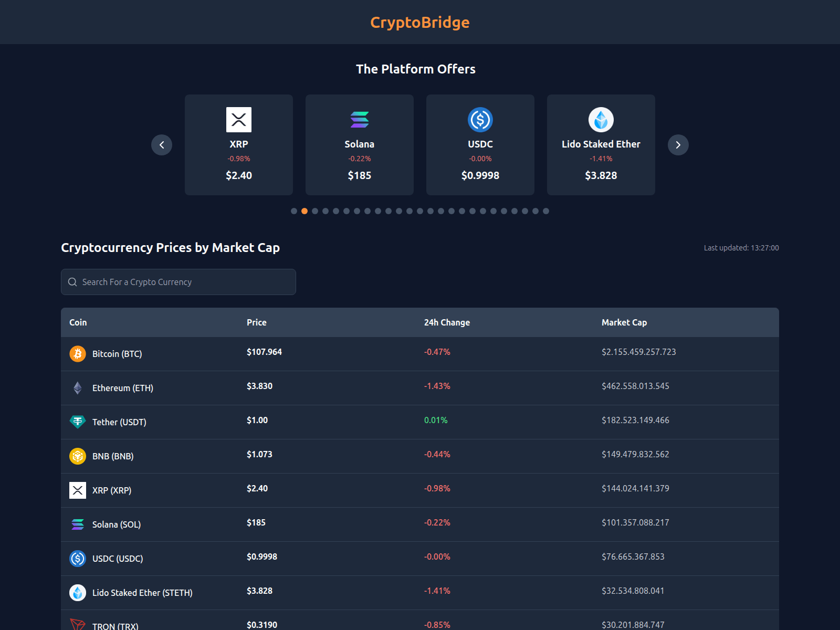Click the Lido Staked Ether carousel logo
840x630 pixels.
pos(601,120)
